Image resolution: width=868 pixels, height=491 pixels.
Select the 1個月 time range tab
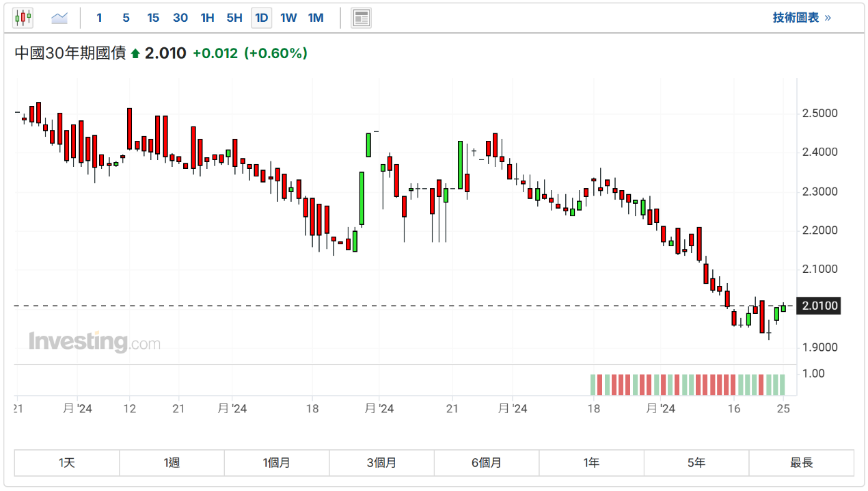(x=277, y=463)
